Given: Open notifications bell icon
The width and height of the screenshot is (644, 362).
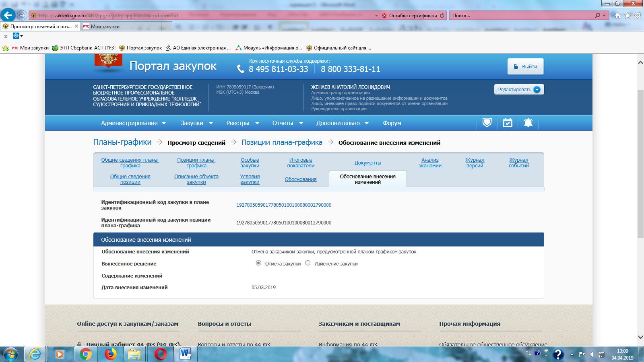Looking at the screenshot, I should (x=528, y=123).
